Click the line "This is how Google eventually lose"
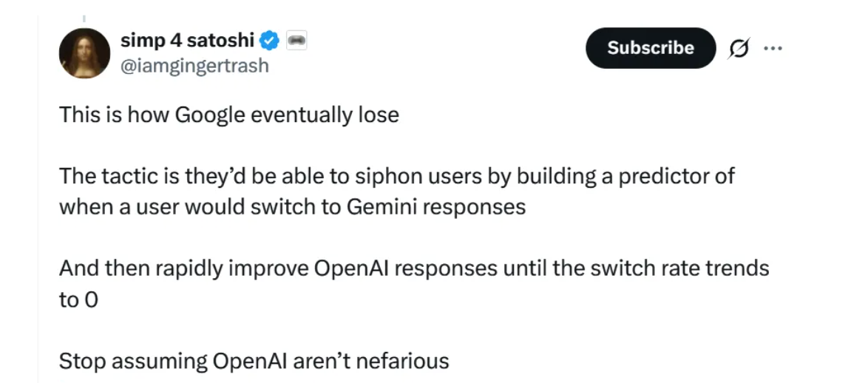 (228, 115)
